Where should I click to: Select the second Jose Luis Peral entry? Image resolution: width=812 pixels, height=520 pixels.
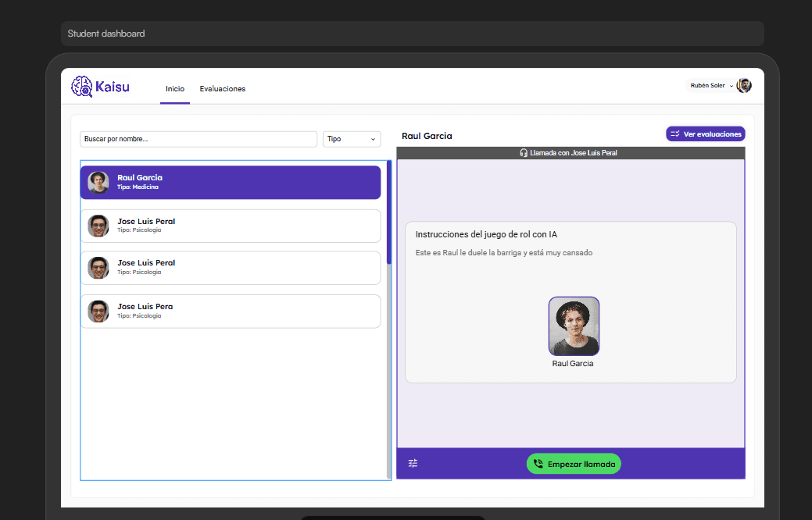pos(231,267)
